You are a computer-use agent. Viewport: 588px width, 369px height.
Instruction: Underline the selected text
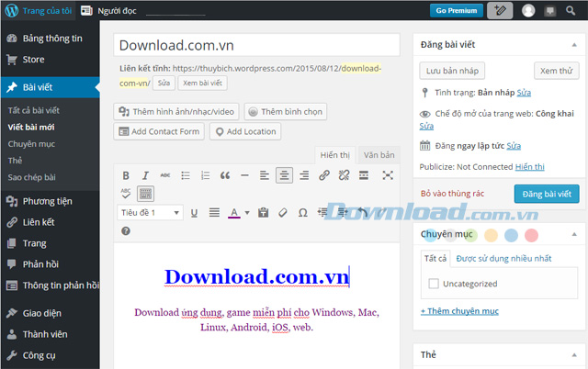194,213
